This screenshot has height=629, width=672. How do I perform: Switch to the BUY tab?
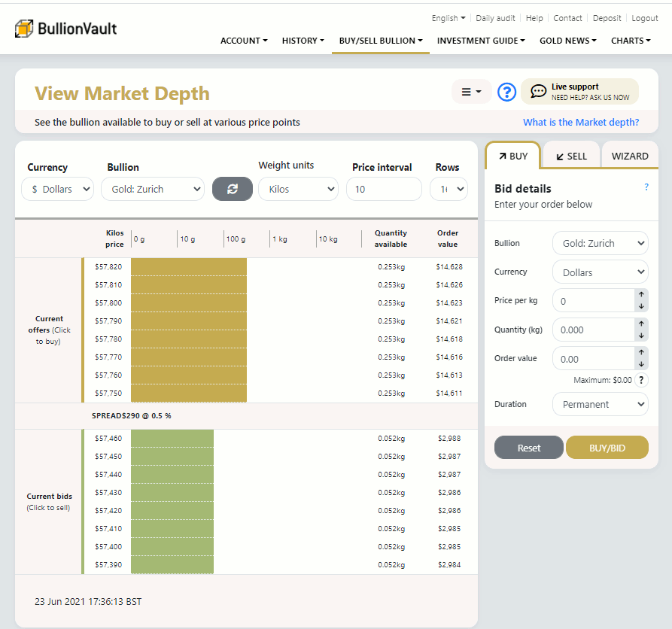513,156
